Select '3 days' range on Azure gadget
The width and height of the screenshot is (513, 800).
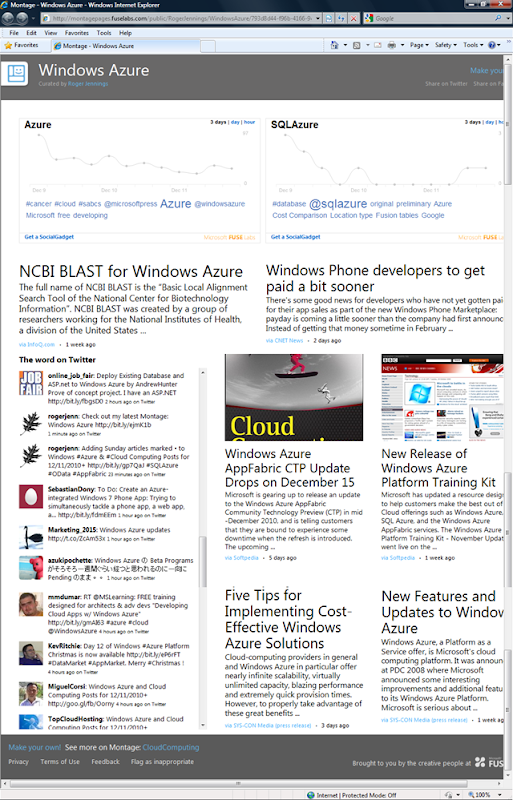pyautogui.click(x=218, y=122)
